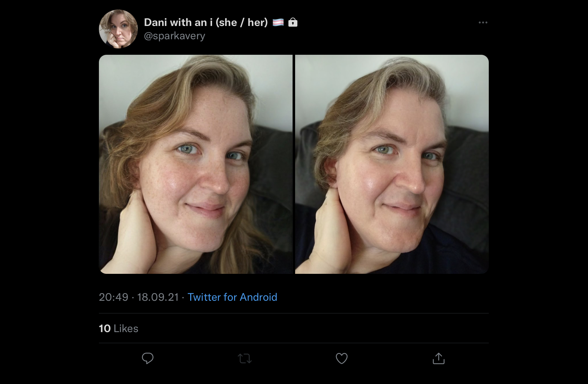Click the divider between the two photos
The image size is (588, 384).
coord(294,164)
